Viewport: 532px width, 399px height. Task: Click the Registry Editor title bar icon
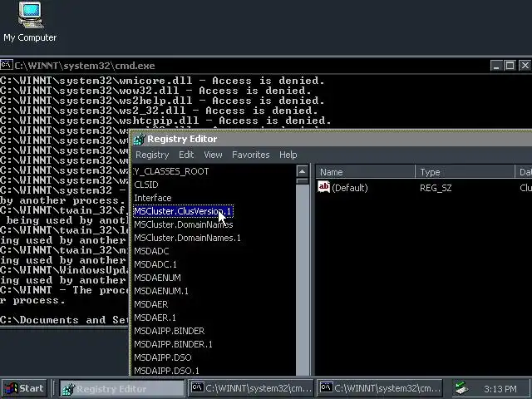tap(139, 139)
